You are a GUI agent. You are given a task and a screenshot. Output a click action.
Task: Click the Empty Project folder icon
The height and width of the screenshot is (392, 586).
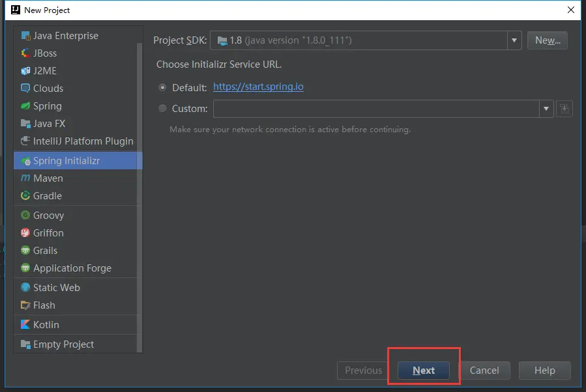point(25,344)
